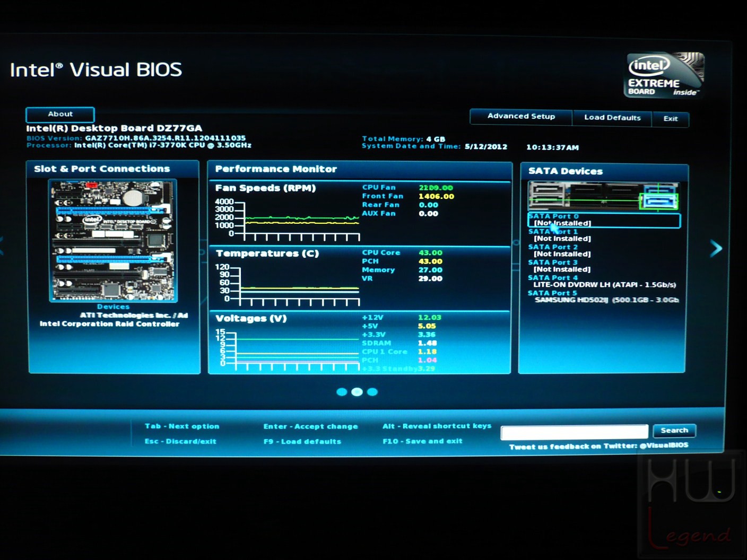This screenshot has width=747, height=560.
Task: Click the F9 Load defaults hint
Action: pos(302,442)
